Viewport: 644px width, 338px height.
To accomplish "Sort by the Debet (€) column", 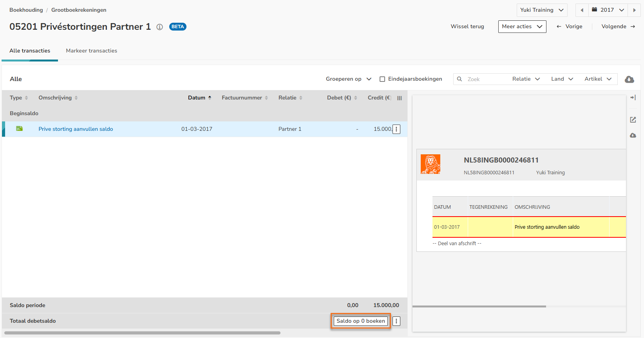I will pyautogui.click(x=342, y=98).
